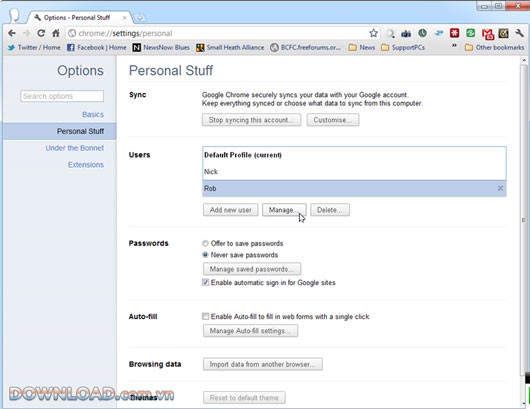530x409 pixels.
Task: Go back using the back arrow
Action: (12, 33)
